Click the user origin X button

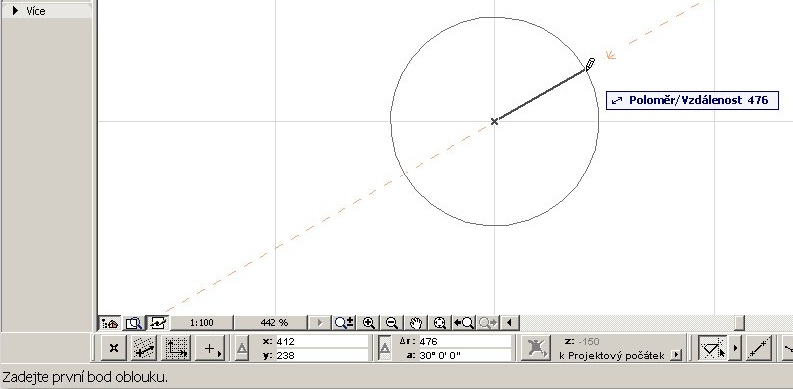pyautogui.click(x=114, y=348)
